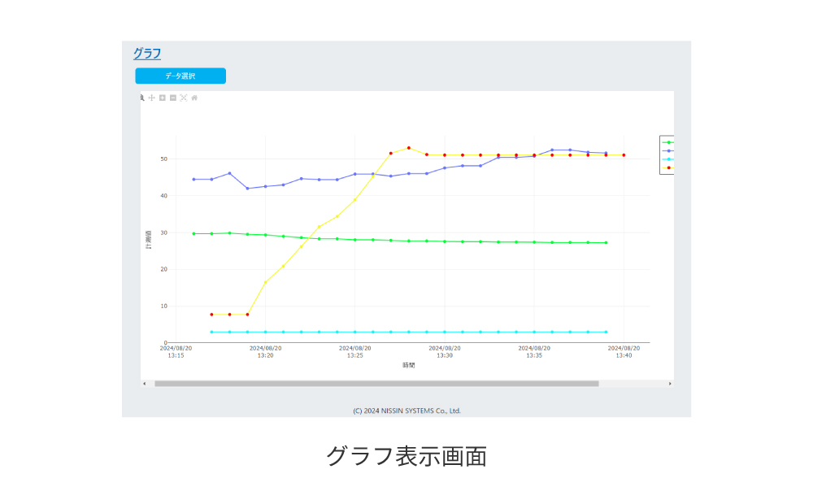Click the 時間 x-axis title
This screenshot has width=813, height=504.
(x=409, y=365)
